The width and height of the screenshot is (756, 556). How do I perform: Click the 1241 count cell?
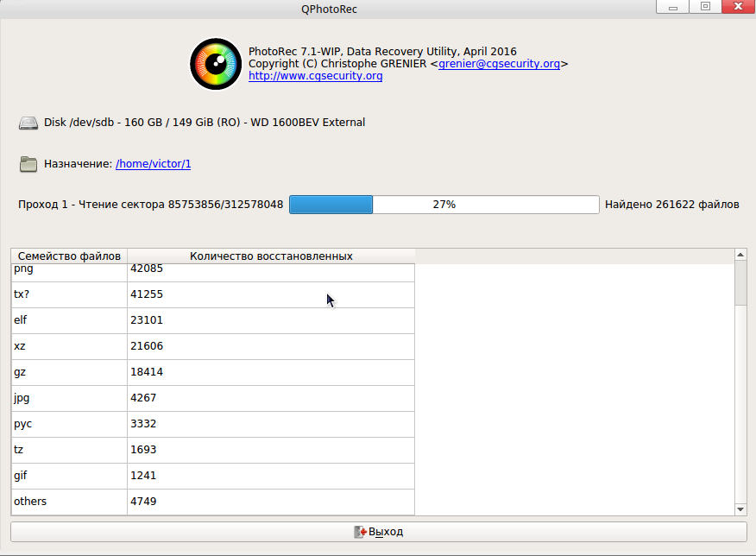pyautogui.click(x=271, y=476)
